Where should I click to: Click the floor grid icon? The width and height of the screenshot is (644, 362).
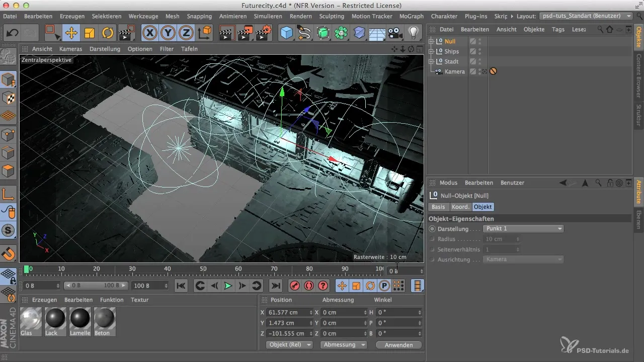[377, 33]
